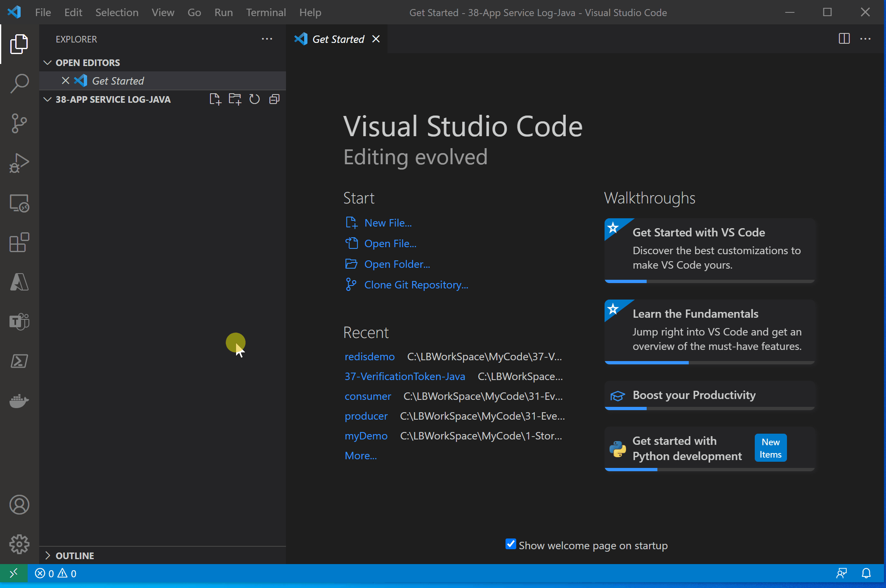Select the Terminal menu item
This screenshot has width=886, height=588.
[265, 12]
